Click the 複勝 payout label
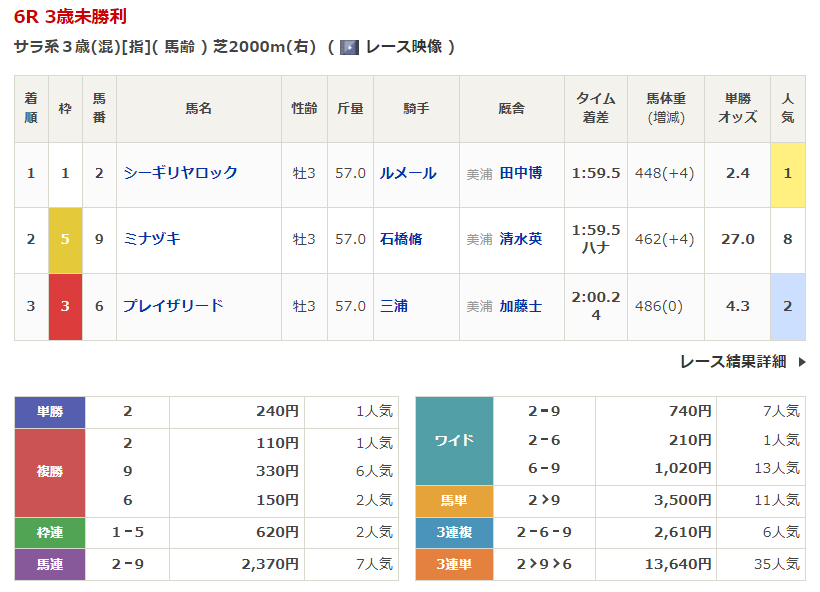Viewport: 820px width, 592px height. click(50, 473)
